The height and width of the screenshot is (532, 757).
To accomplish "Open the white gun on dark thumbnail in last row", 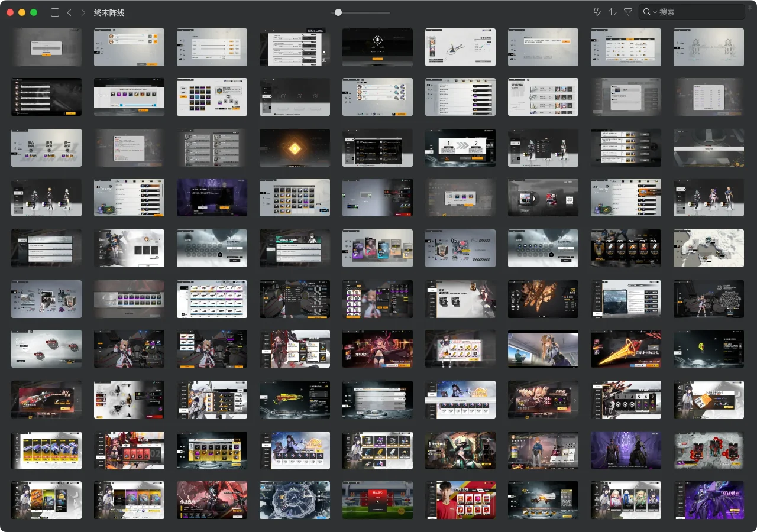I will pos(543,500).
